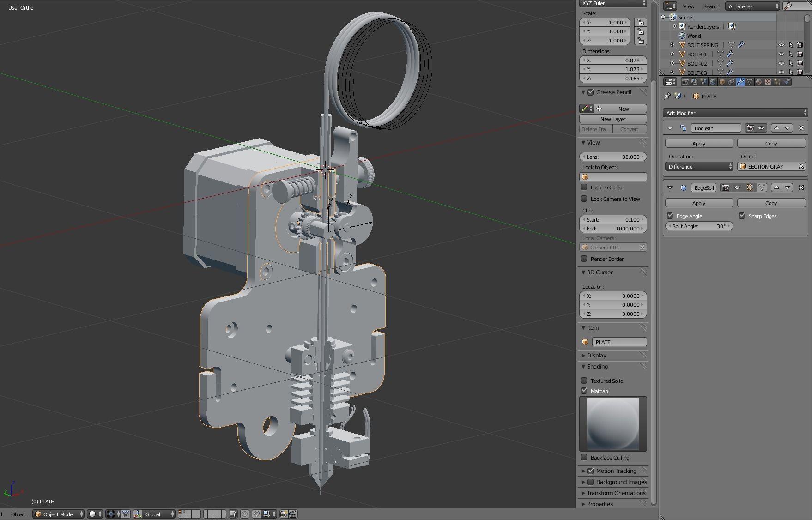Screen dimensions: 812x520
Task: Click the outliner editor type icon
Action: 670,6
